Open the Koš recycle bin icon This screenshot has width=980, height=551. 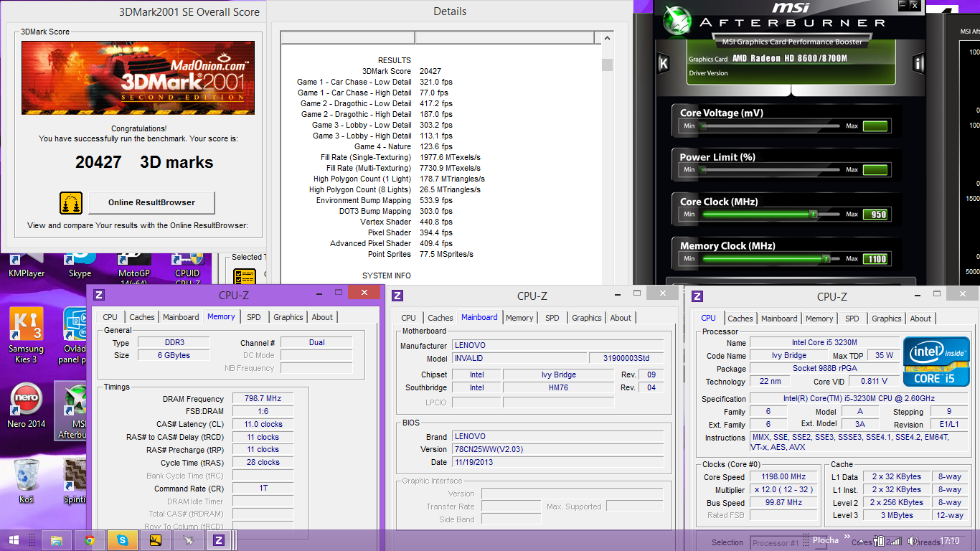26,481
